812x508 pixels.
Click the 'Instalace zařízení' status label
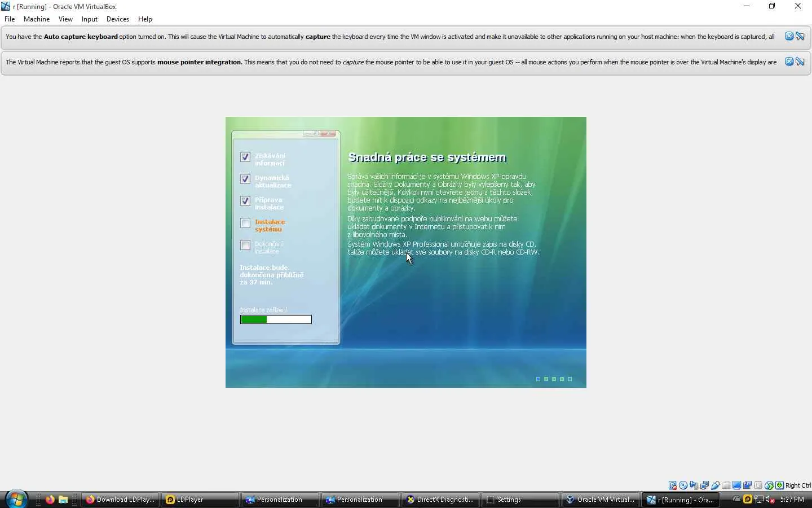pos(263,310)
